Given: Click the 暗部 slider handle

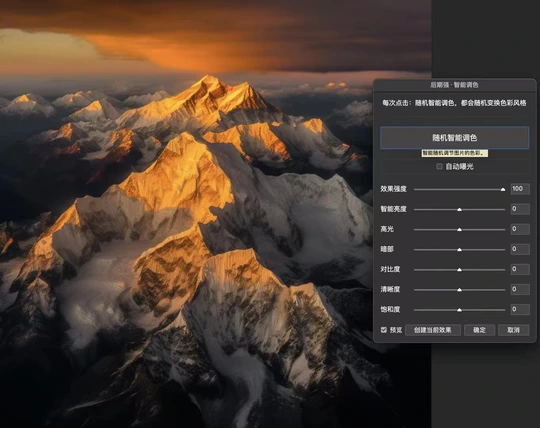Looking at the screenshot, I should [x=459, y=249].
